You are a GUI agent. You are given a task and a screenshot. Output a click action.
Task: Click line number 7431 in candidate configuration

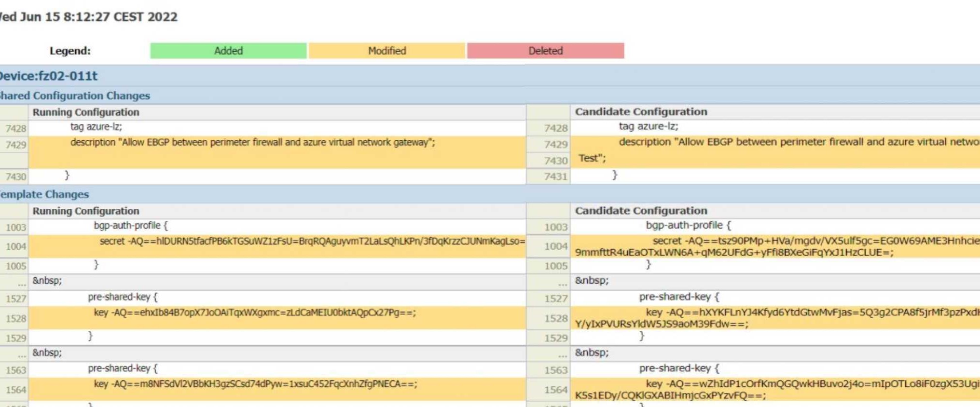pos(555,176)
